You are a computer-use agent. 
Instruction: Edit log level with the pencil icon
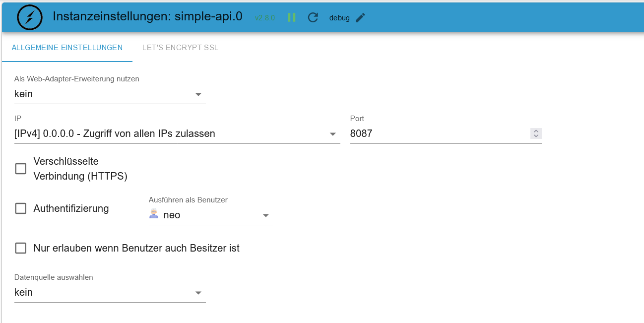coord(360,17)
